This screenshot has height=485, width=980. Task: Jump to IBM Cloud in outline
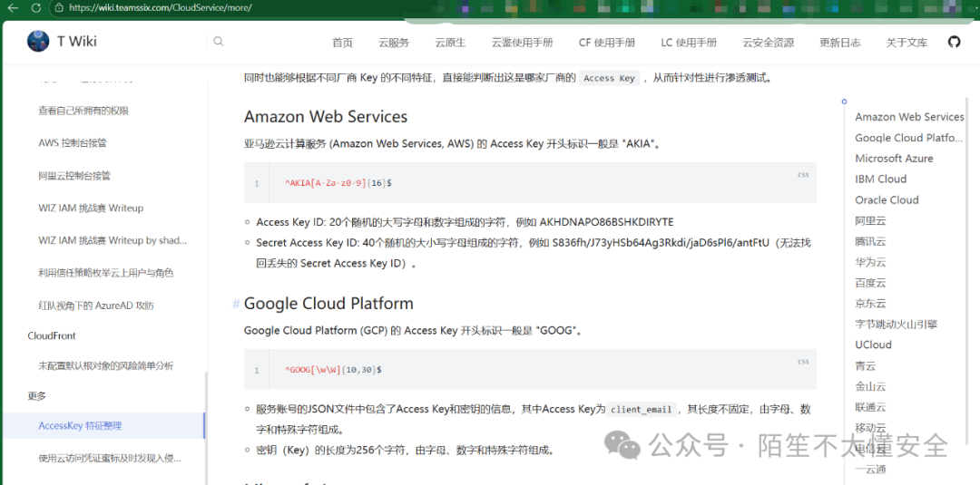[880, 179]
